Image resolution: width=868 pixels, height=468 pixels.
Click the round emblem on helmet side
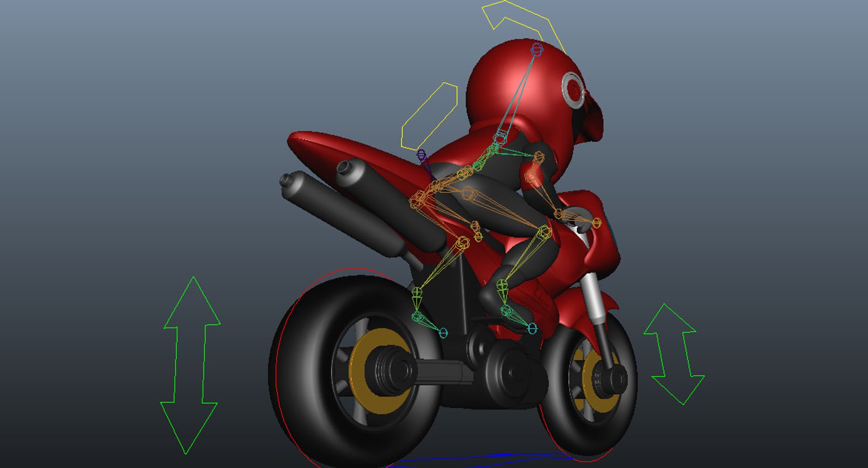pyautogui.click(x=573, y=90)
